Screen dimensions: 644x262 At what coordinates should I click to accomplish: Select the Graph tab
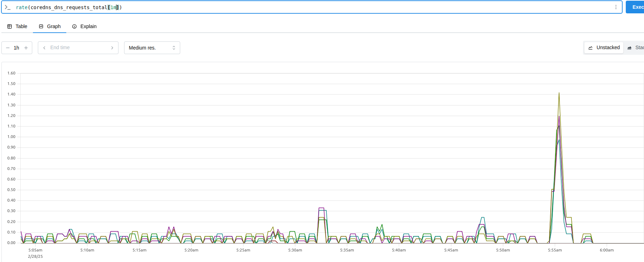[50, 26]
